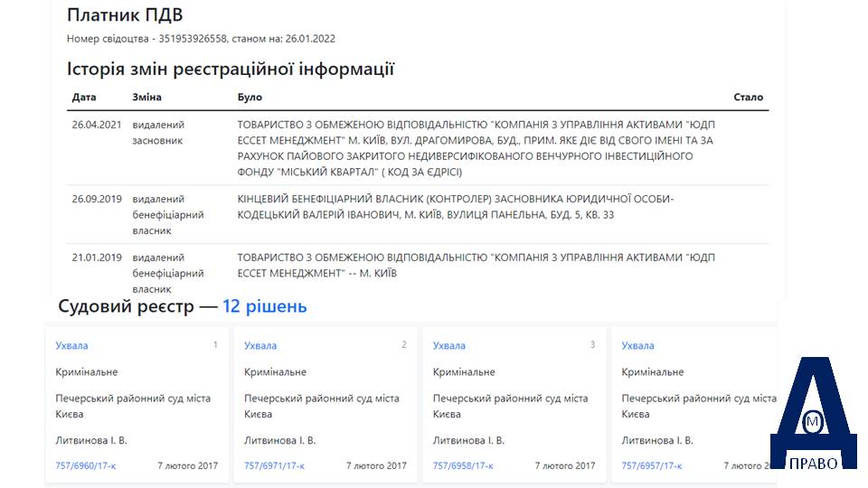This screenshot has width=868, height=488.
Task: Open the first Ухвала ruling link
Action: [71, 345]
